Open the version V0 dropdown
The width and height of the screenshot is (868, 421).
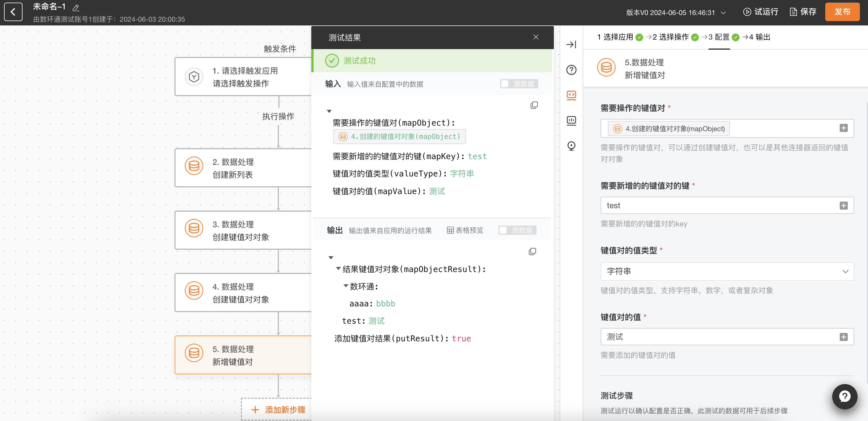click(x=676, y=12)
